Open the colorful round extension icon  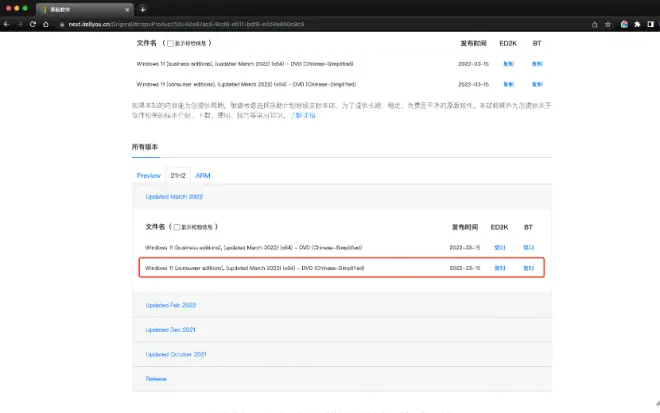tap(624, 24)
